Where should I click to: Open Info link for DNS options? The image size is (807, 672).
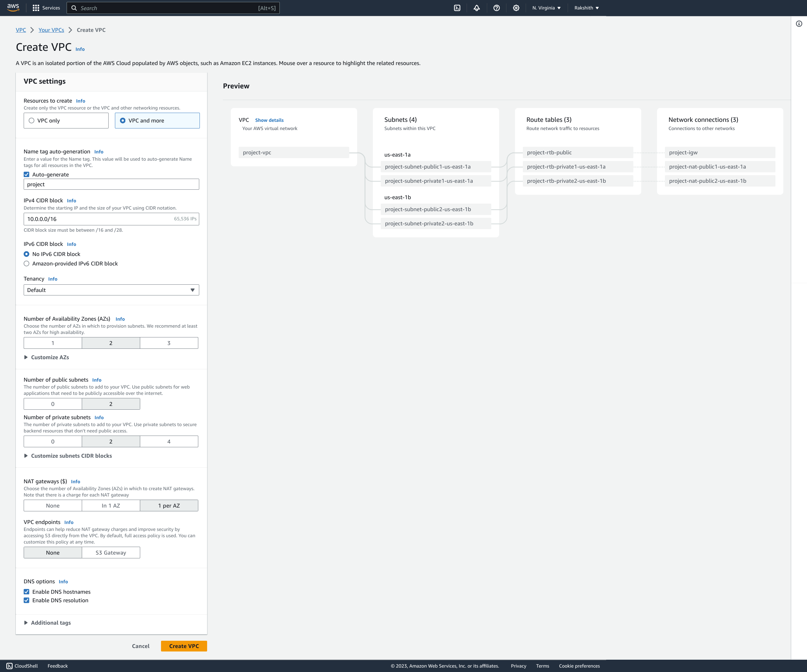[x=63, y=582]
